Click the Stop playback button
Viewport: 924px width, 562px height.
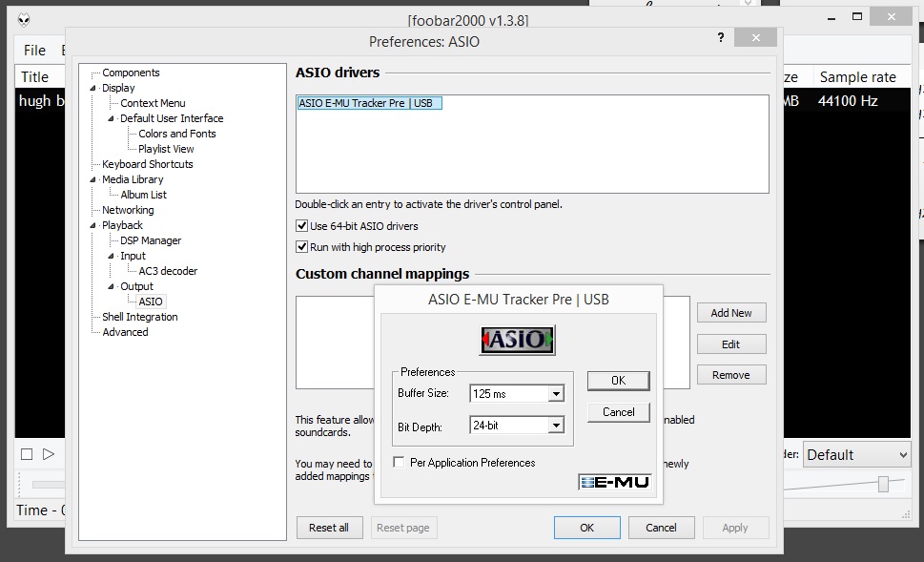tap(27, 454)
